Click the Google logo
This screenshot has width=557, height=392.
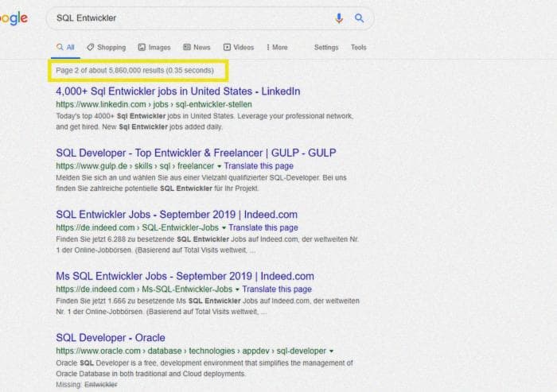[14, 18]
